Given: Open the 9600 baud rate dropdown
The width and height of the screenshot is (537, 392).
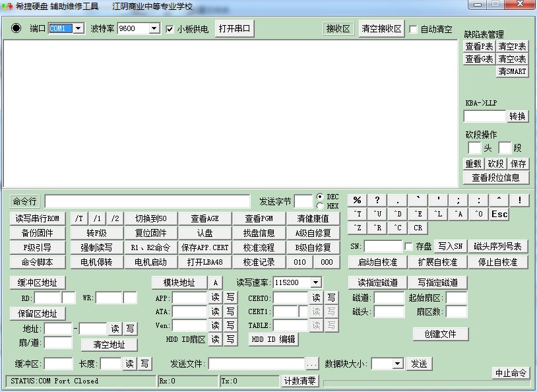Looking at the screenshot, I should [x=153, y=29].
